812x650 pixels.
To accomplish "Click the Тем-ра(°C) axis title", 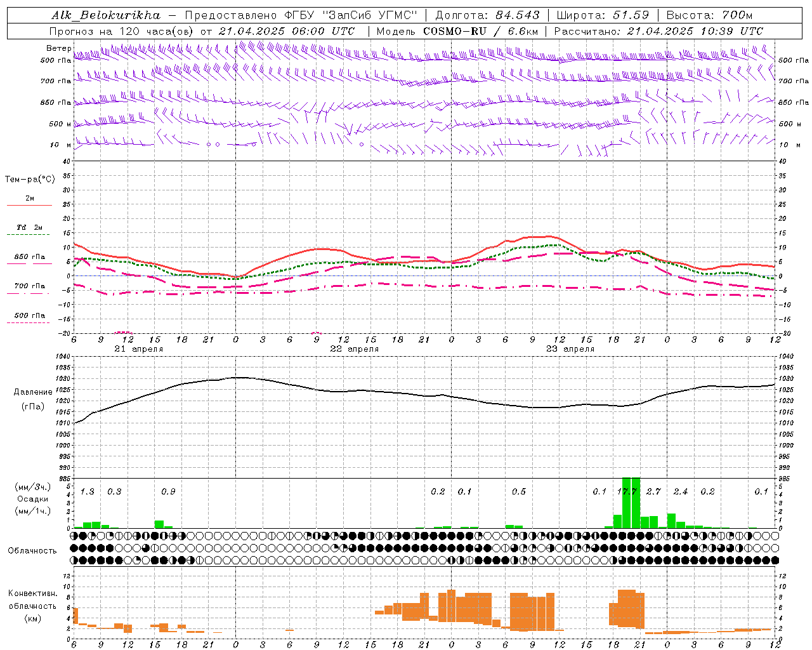I will point(30,180).
